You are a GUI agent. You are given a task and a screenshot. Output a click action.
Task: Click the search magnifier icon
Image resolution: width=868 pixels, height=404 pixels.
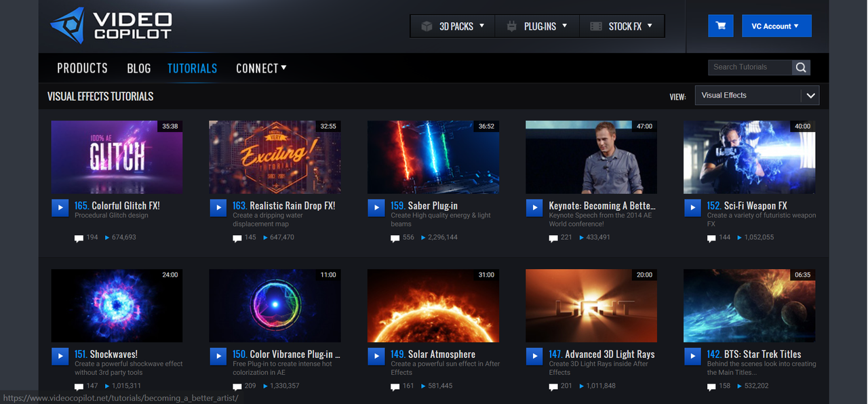[801, 67]
